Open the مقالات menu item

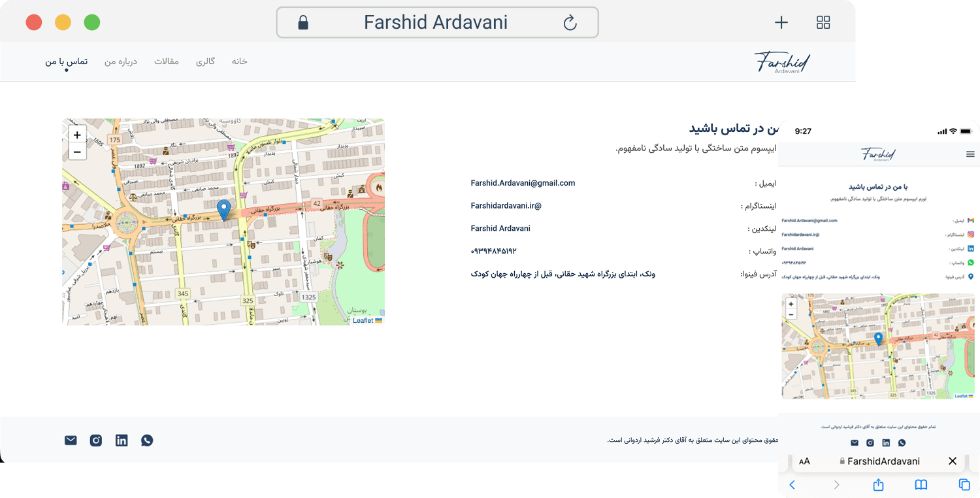(167, 61)
